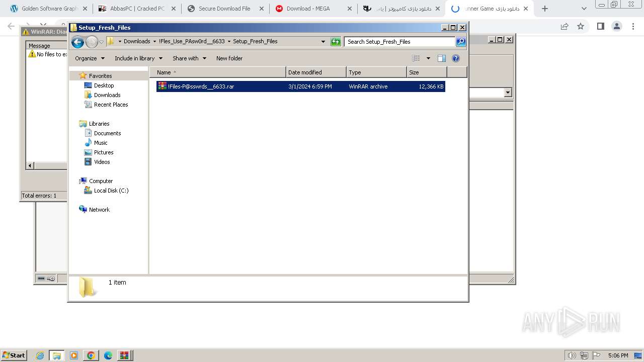Open Organize menu
The height and width of the screenshot is (362, 644).
tap(90, 58)
